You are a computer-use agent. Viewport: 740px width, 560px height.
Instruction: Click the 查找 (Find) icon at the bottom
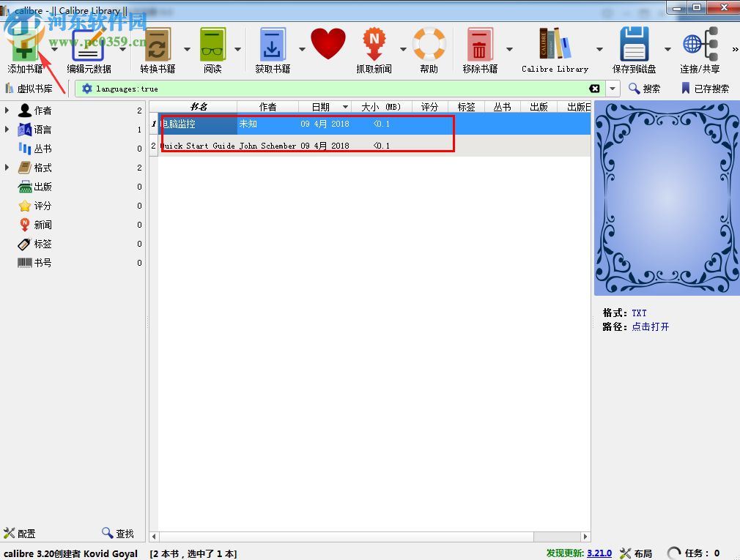pyautogui.click(x=116, y=533)
